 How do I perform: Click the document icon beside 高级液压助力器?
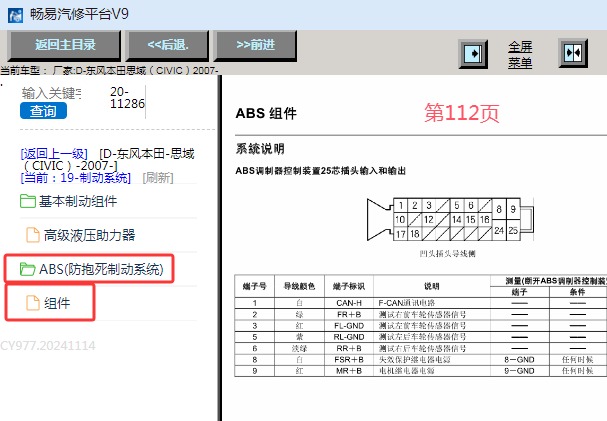[x=33, y=235]
